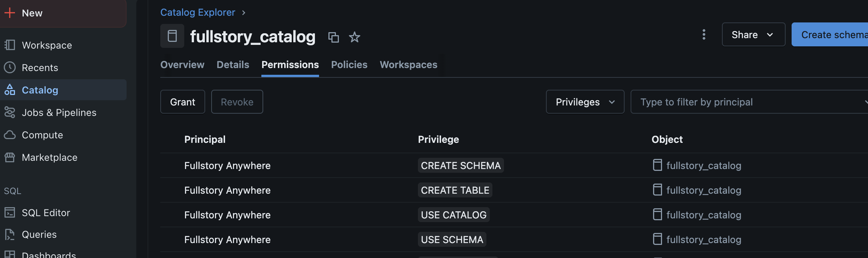The height and width of the screenshot is (258, 868).
Task: Navigate to Catalog Explorer breadcrumb link
Action: click(198, 12)
